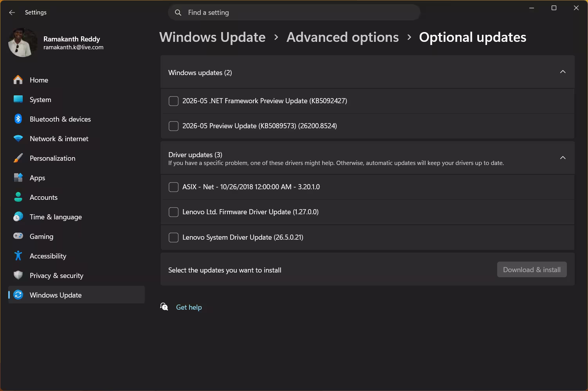Open Personalization settings
588x391 pixels.
pos(76,158)
